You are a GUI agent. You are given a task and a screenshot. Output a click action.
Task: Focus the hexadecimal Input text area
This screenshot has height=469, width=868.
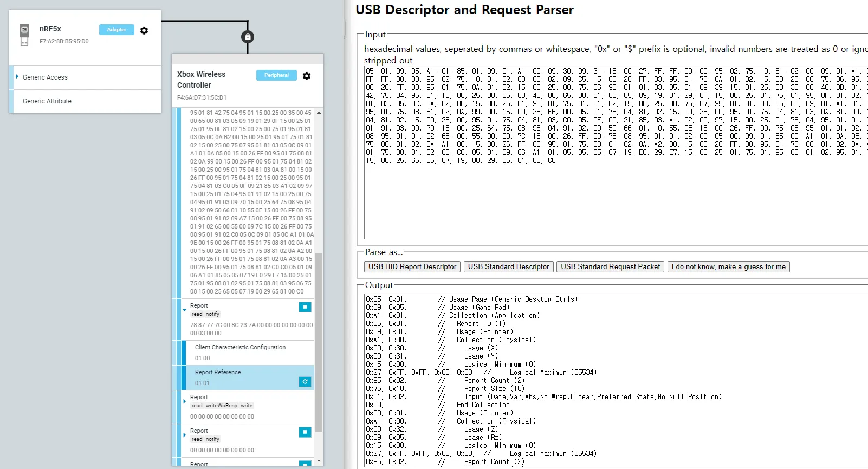coord(616,152)
